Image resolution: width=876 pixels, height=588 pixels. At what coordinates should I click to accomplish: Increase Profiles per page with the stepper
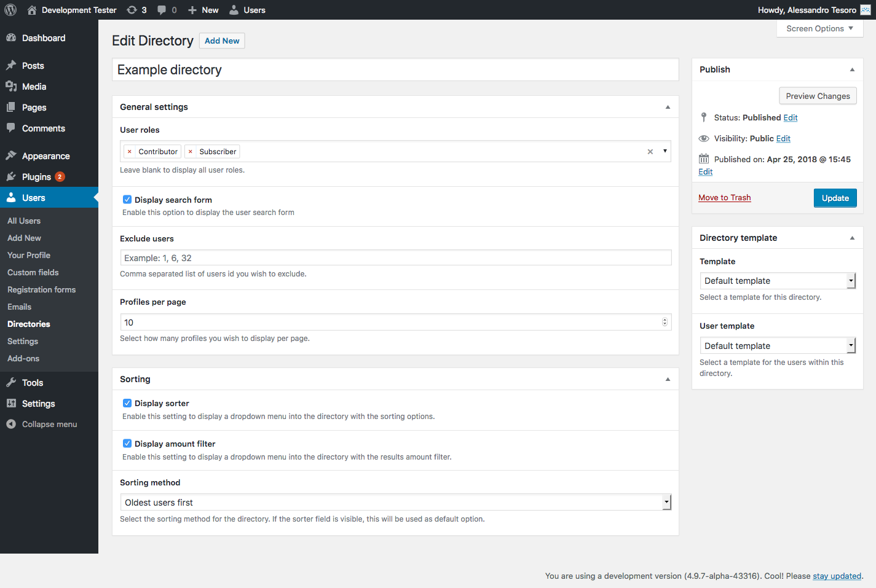[664, 319]
